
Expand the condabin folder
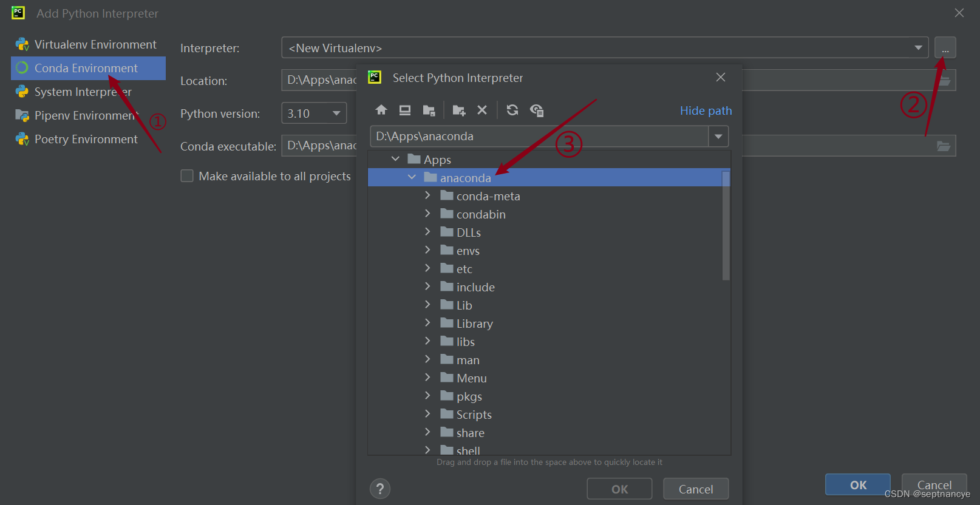click(x=427, y=214)
